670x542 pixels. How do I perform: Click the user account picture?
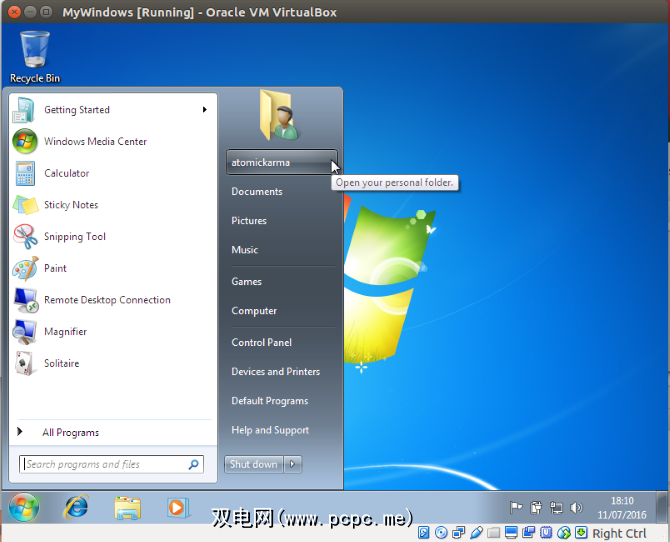point(279,115)
